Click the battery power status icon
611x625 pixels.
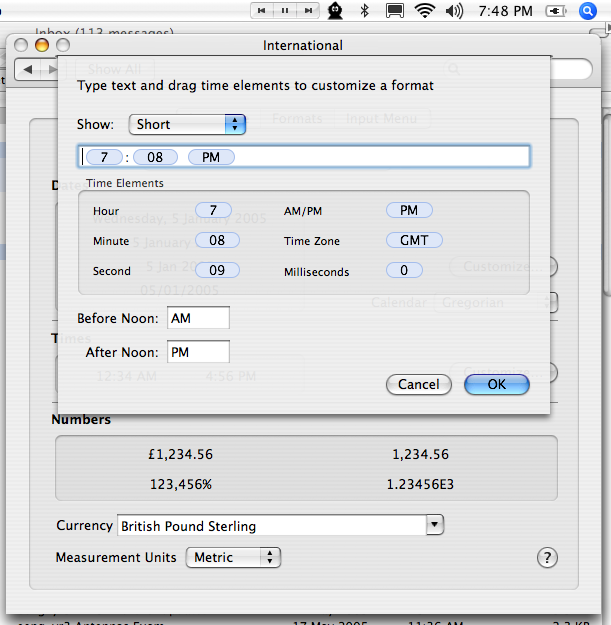[x=556, y=11]
